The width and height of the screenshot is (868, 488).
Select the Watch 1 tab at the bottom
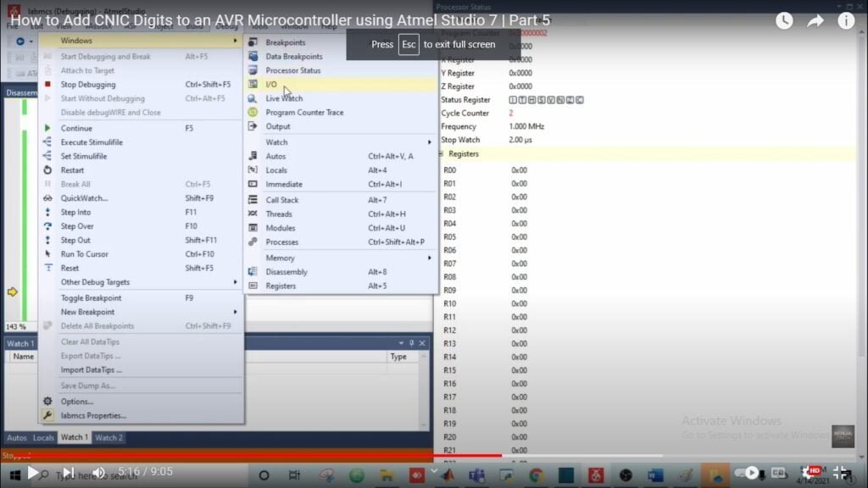[75, 438]
